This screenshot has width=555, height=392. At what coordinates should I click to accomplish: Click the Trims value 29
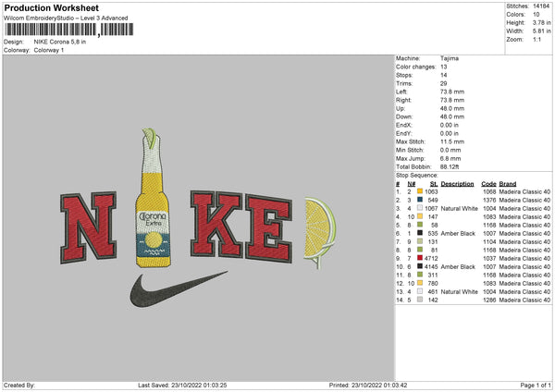pyautogui.click(x=444, y=83)
